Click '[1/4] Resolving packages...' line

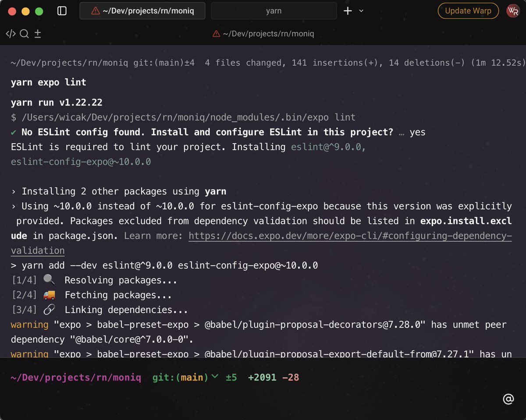[x=94, y=280]
